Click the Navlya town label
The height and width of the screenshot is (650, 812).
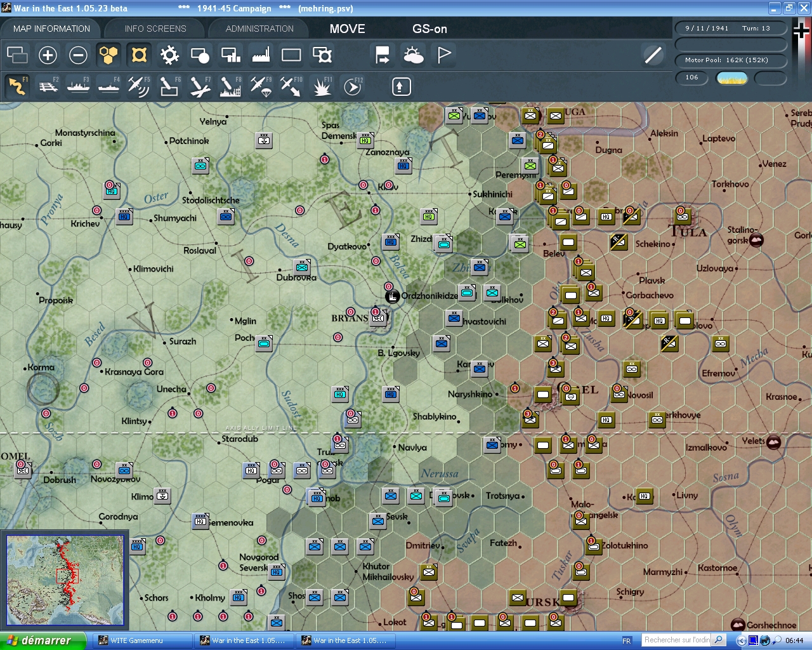pos(412,448)
